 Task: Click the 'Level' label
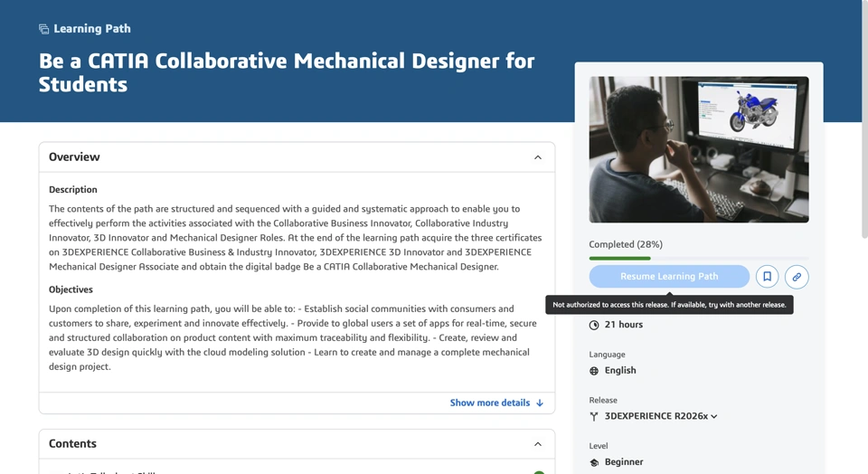(599, 446)
